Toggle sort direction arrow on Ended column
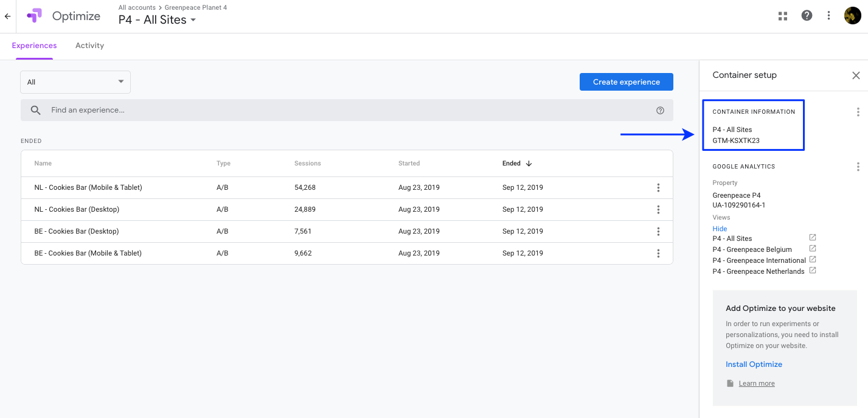 [x=529, y=163]
